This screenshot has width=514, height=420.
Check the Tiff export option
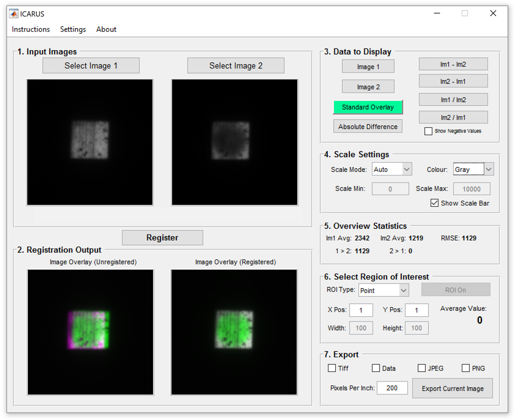(x=332, y=368)
